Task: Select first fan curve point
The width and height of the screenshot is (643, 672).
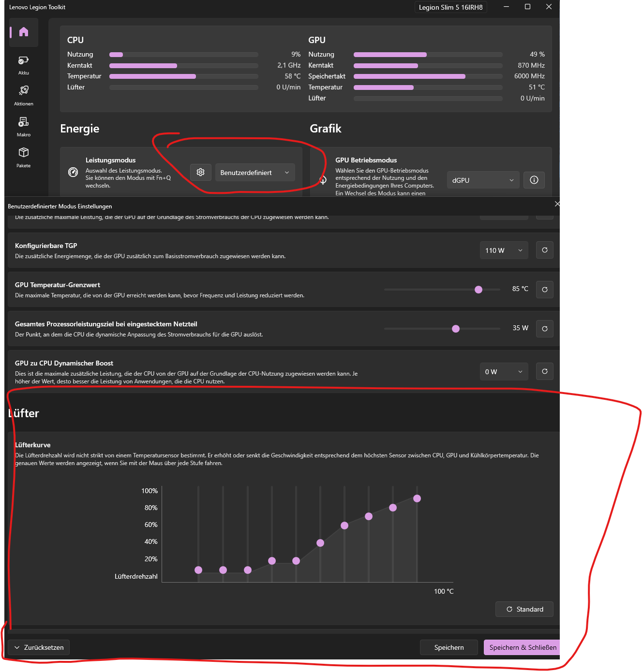Action: 198,570
